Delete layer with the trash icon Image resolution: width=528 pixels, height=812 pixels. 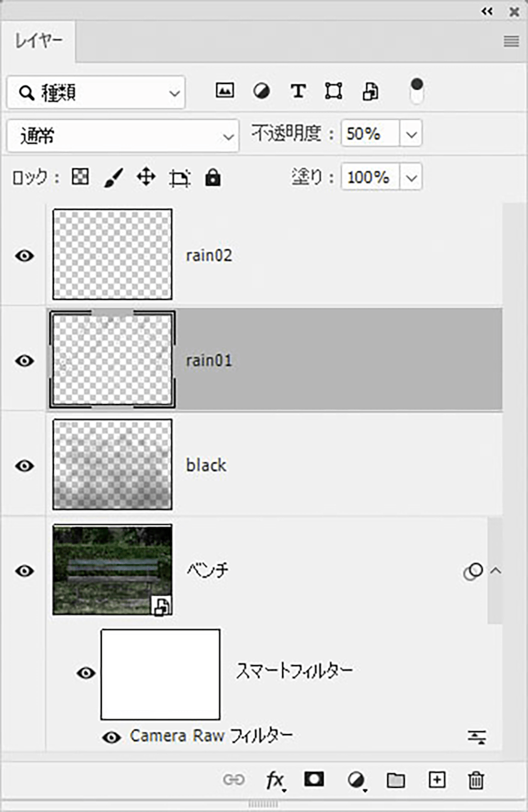point(476,780)
